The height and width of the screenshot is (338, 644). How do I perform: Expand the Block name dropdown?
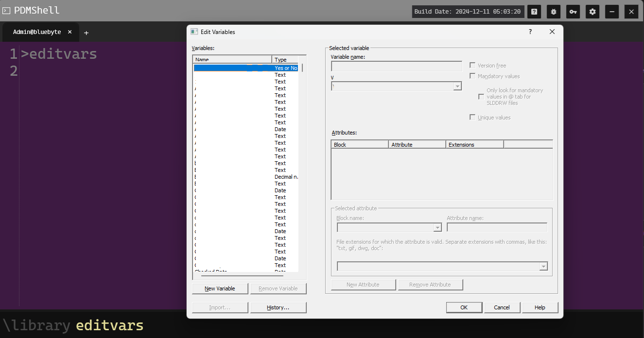click(438, 227)
